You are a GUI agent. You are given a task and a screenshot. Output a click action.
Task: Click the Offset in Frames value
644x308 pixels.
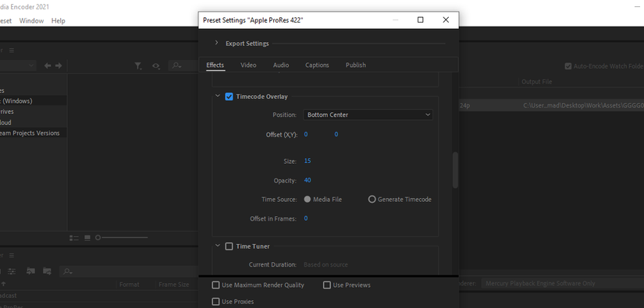[x=306, y=218]
